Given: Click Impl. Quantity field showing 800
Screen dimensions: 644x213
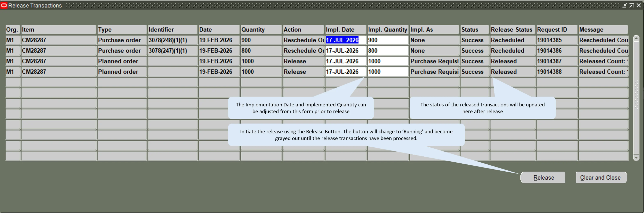Looking at the screenshot, I should click(388, 50).
